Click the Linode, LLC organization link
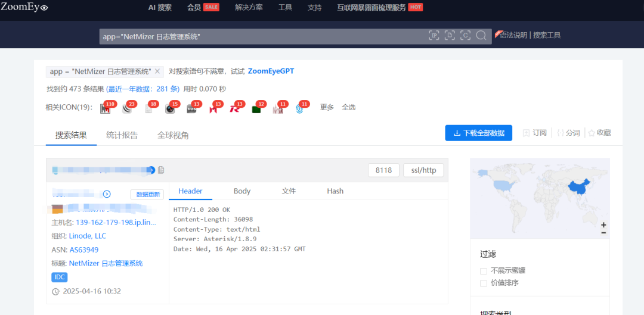The width and height of the screenshot is (644, 315). [x=88, y=236]
